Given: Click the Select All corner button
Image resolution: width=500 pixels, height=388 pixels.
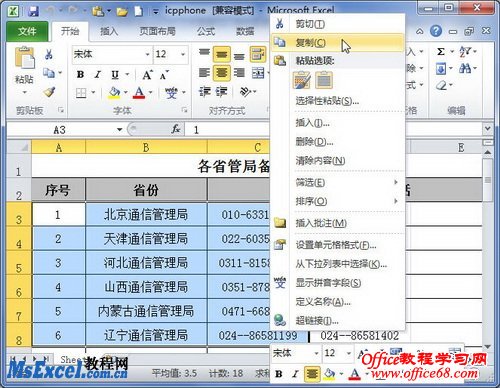Looking at the screenshot, I should coord(19,147).
